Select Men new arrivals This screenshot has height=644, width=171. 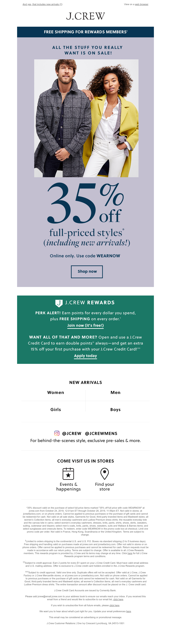pos(115,392)
